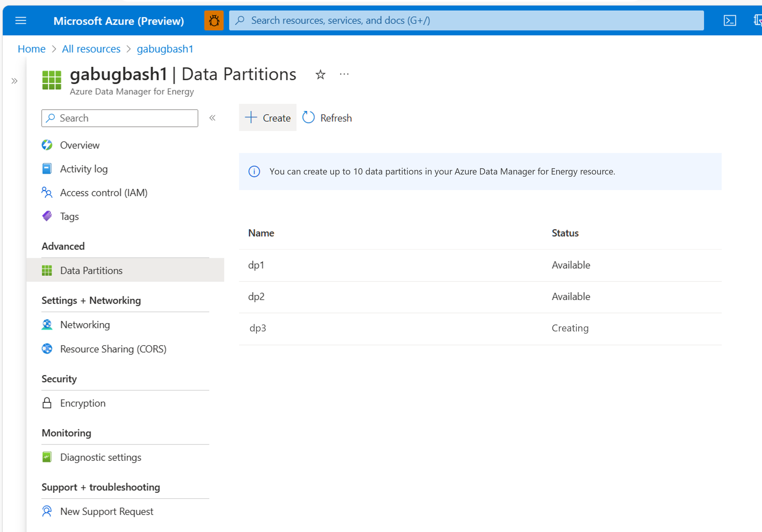Open the portal hamburger menu
The height and width of the screenshot is (532, 762).
click(x=20, y=20)
